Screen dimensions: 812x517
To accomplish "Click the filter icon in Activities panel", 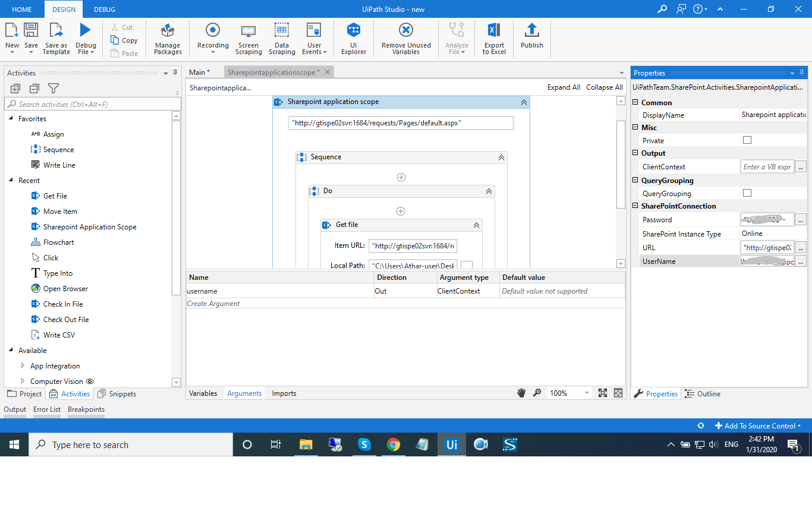I will [53, 89].
